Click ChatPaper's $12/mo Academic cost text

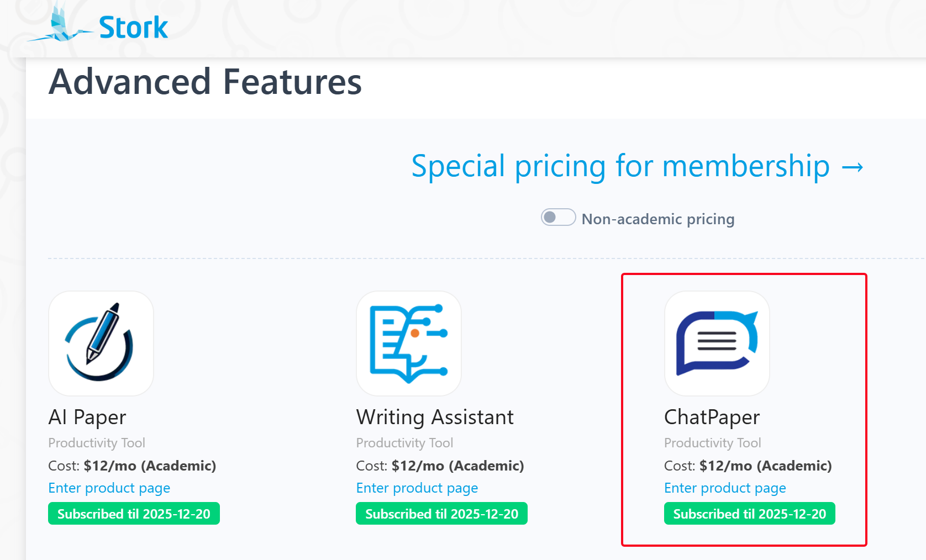click(x=765, y=466)
